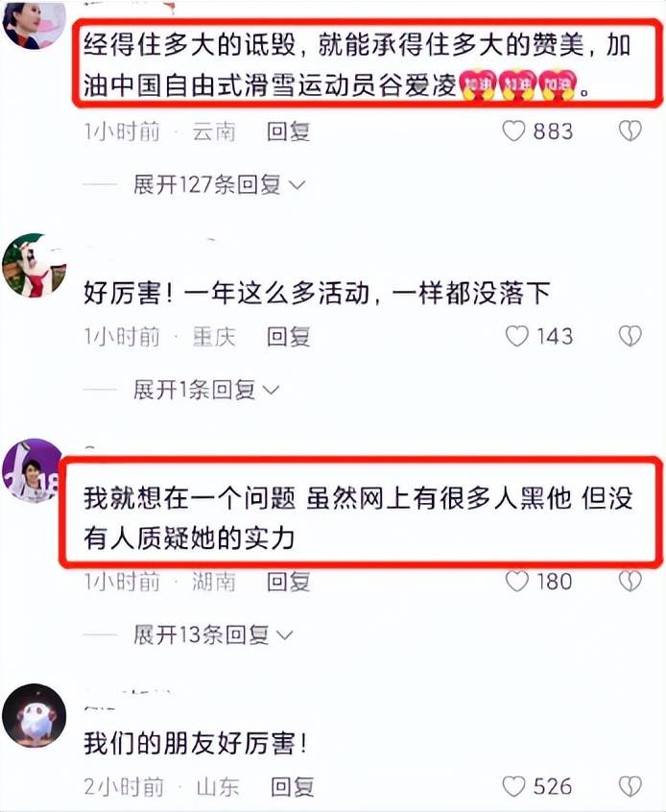This screenshot has width=666, height=812.
Task: Expand 展开13条回复 replies
Action: (x=213, y=634)
